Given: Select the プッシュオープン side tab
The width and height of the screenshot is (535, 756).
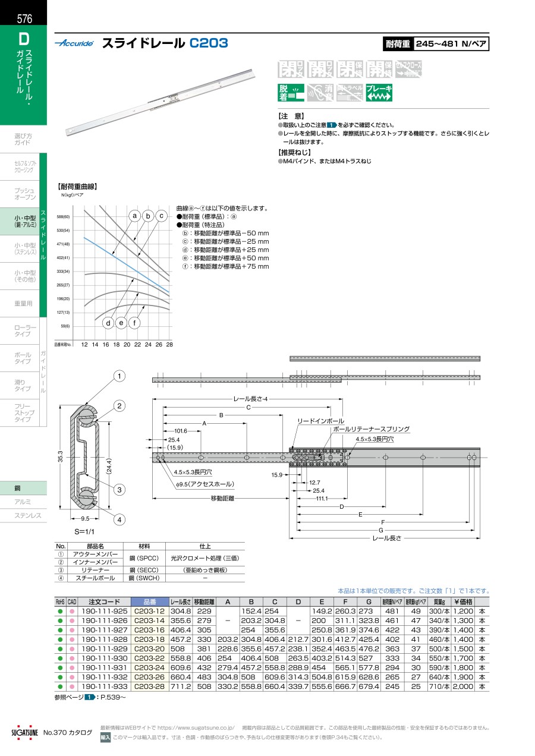Looking at the screenshot, I should pos(25,193).
